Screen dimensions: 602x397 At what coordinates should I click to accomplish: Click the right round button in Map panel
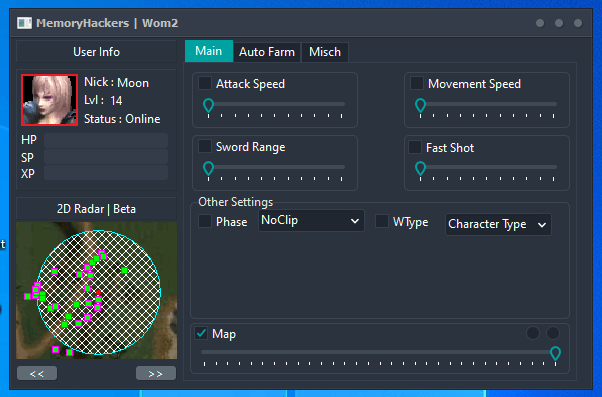553,333
